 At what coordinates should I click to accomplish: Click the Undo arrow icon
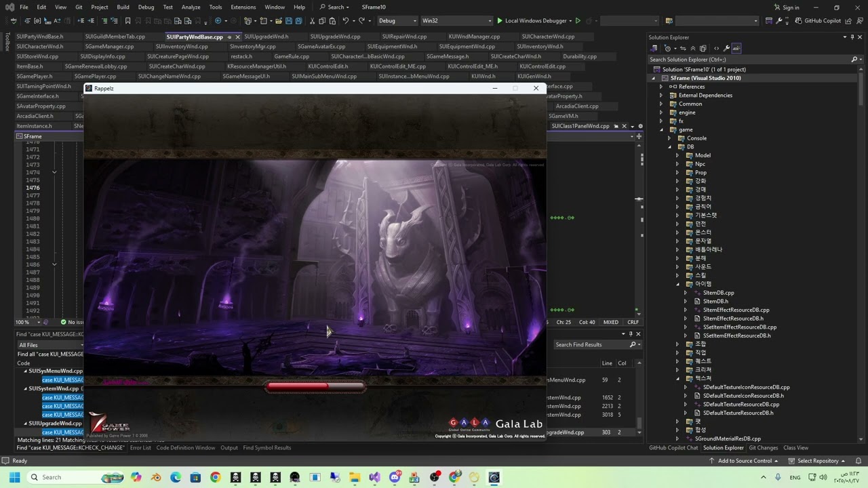pyautogui.click(x=345, y=21)
